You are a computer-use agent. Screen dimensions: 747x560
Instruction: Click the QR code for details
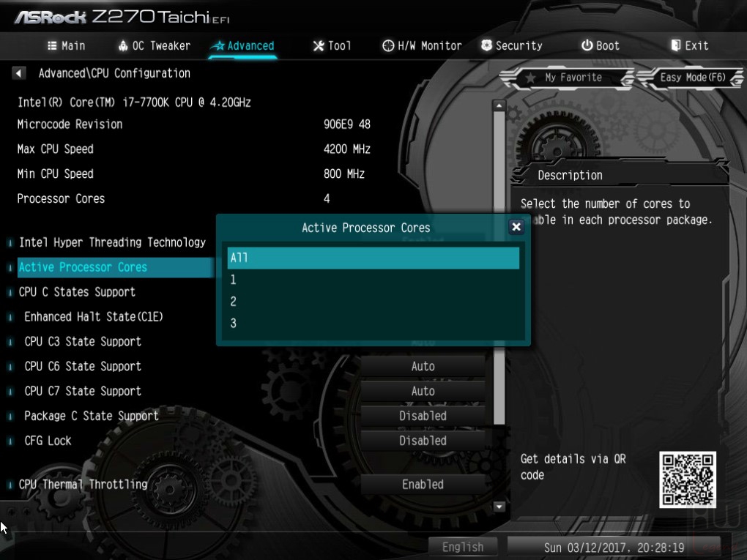pyautogui.click(x=688, y=479)
